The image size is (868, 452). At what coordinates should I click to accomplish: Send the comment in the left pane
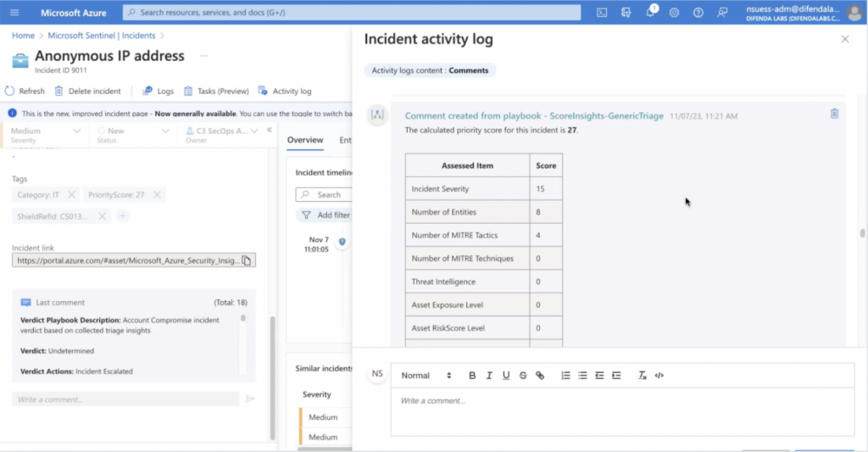[x=250, y=399]
